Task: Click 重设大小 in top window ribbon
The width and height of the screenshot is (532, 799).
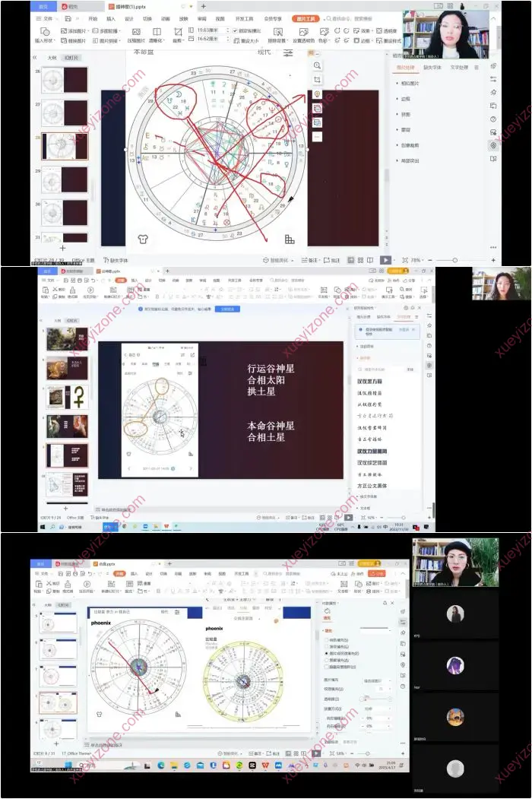Action: (246, 40)
